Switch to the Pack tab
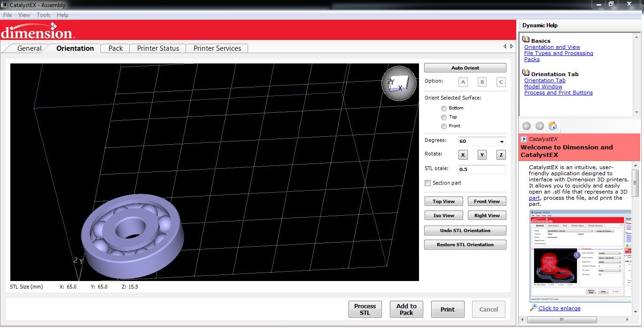This screenshot has height=328, width=644. (116, 48)
